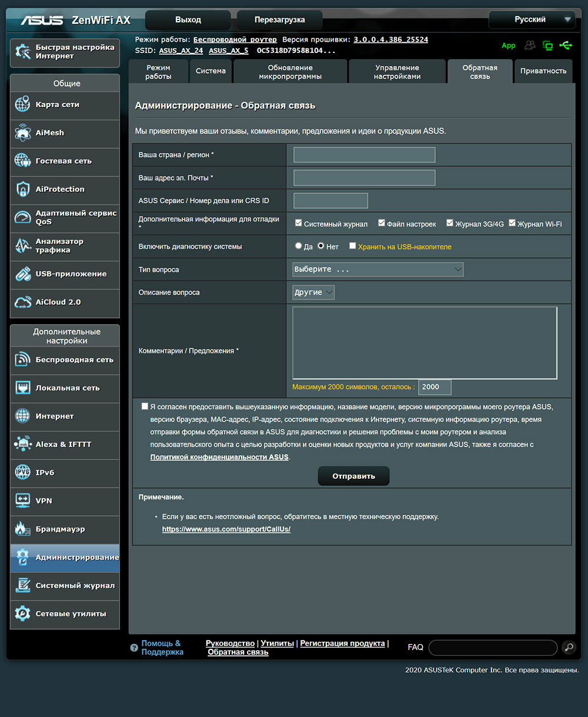Click the Карта сети globe icon

point(22,105)
